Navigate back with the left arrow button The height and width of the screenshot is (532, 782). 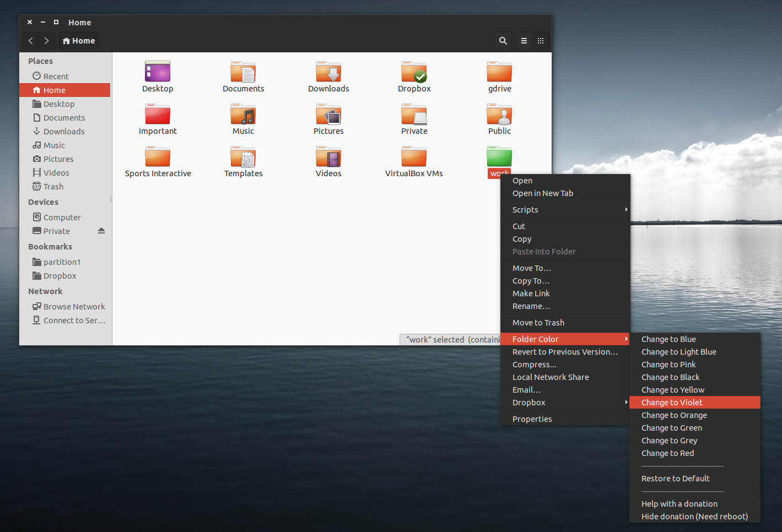click(30, 40)
